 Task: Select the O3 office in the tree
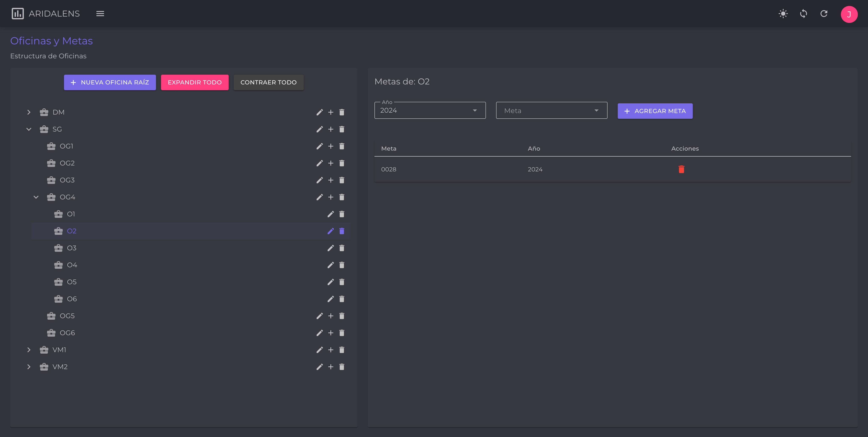coord(72,248)
